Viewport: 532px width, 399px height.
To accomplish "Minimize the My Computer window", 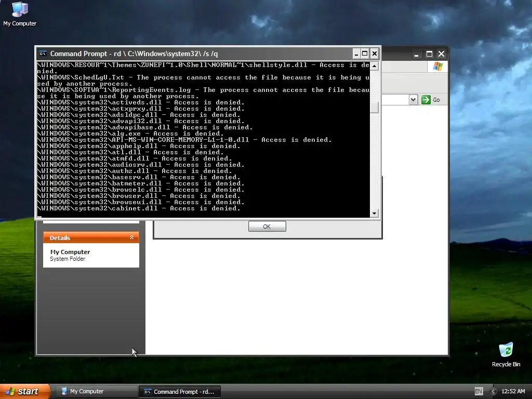I will tap(416, 54).
